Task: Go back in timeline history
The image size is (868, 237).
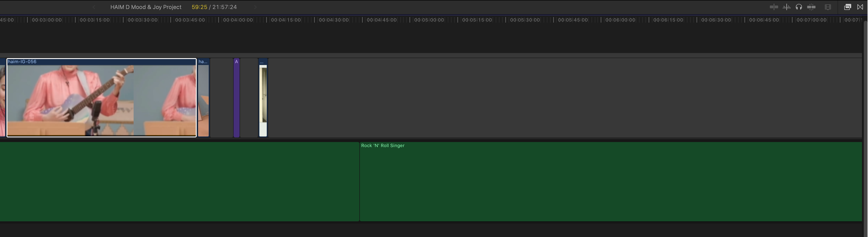Action: click(x=94, y=7)
